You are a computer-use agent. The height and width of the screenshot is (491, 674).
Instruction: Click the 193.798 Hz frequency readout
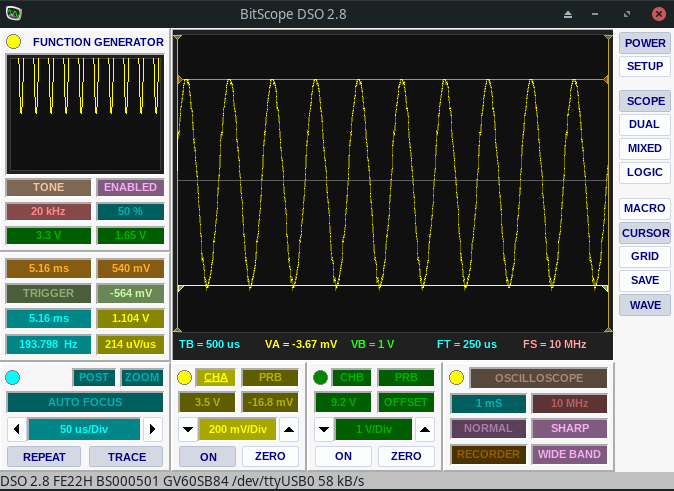[x=49, y=344]
